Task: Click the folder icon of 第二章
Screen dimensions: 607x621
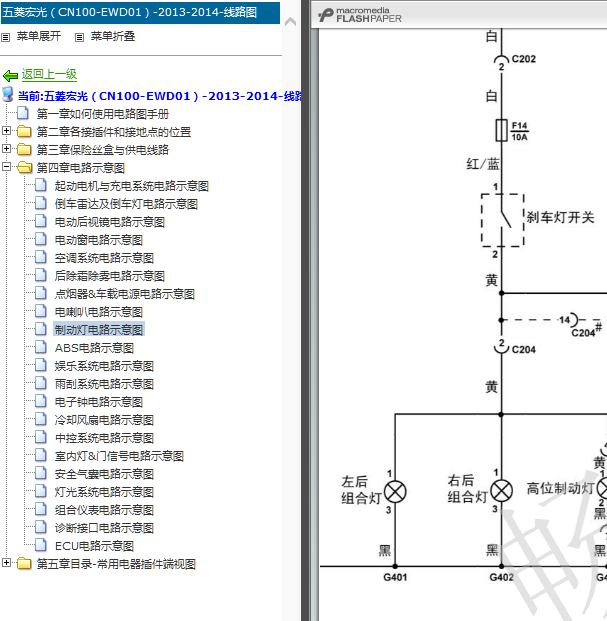Action: [x=24, y=131]
